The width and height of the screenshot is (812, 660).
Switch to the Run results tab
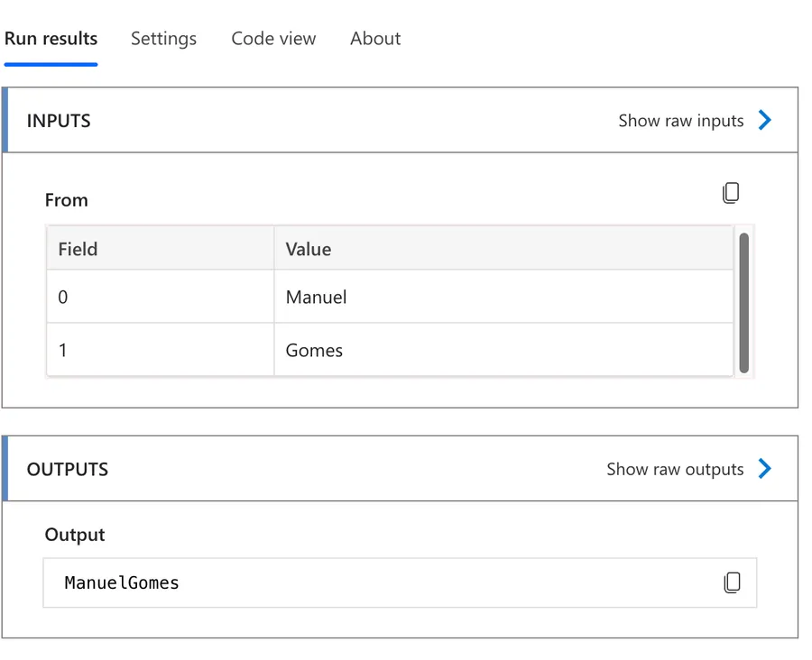[x=51, y=38]
